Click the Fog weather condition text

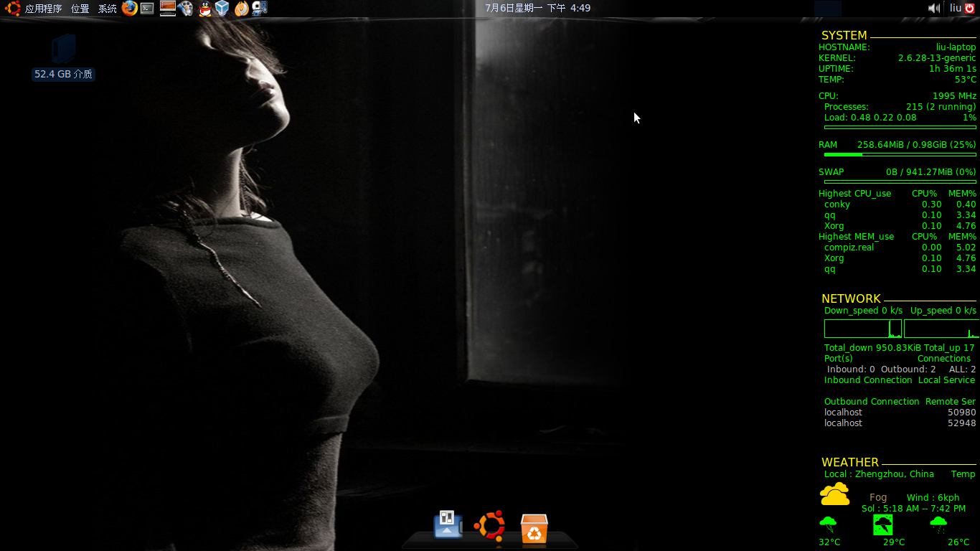tap(878, 497)
